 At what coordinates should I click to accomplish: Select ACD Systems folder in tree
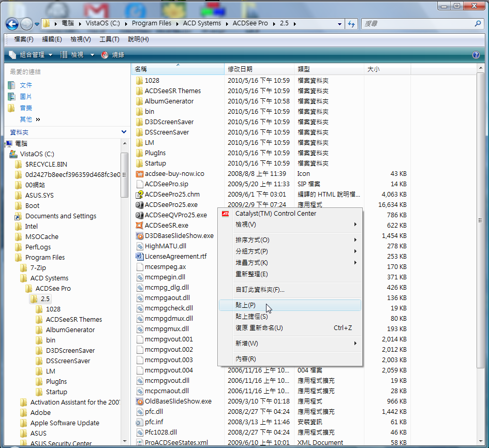click(49, 278)
